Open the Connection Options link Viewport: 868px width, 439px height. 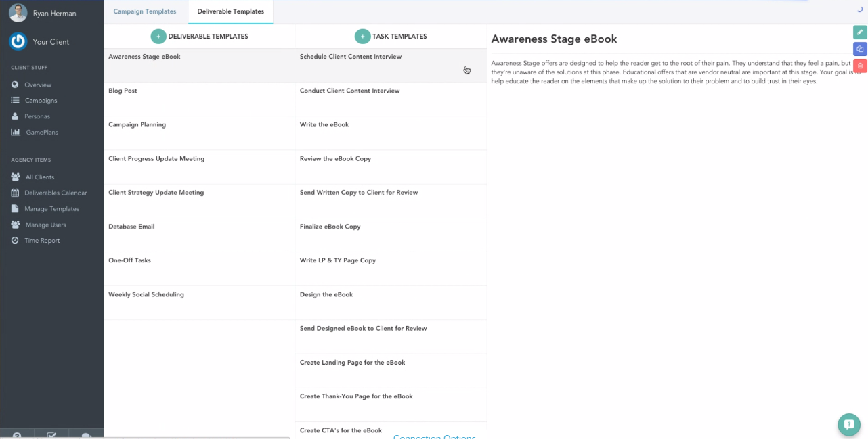(x=434, y=436)
